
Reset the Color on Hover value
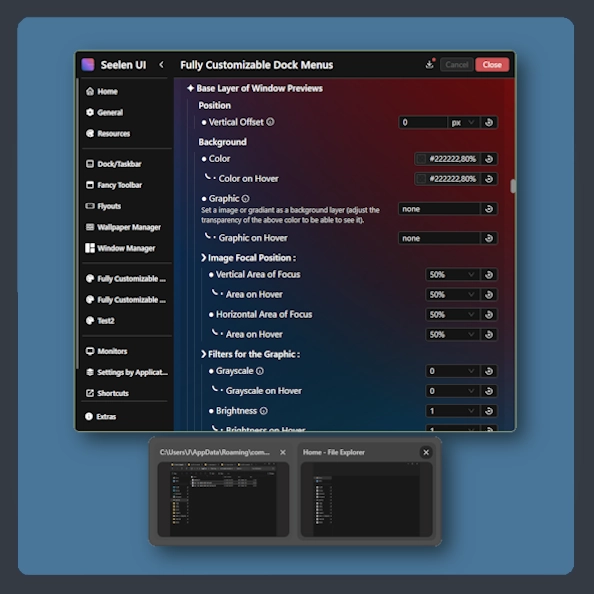(489, 179)
